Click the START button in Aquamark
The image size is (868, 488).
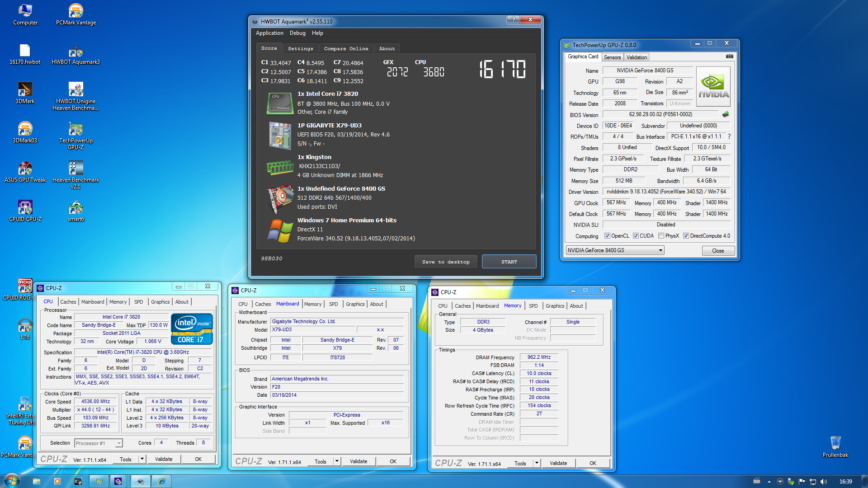coord(509,262)
